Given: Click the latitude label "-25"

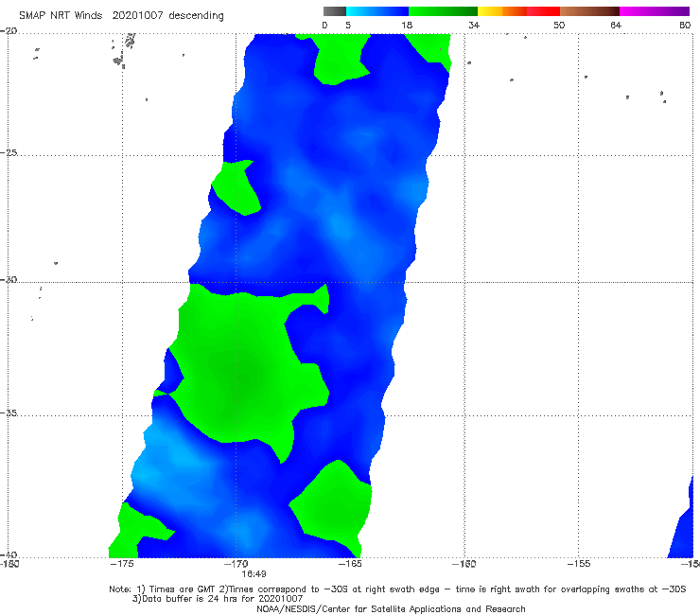Looking at the screenshot, I should pyautogui.click(x=9, y=152).
